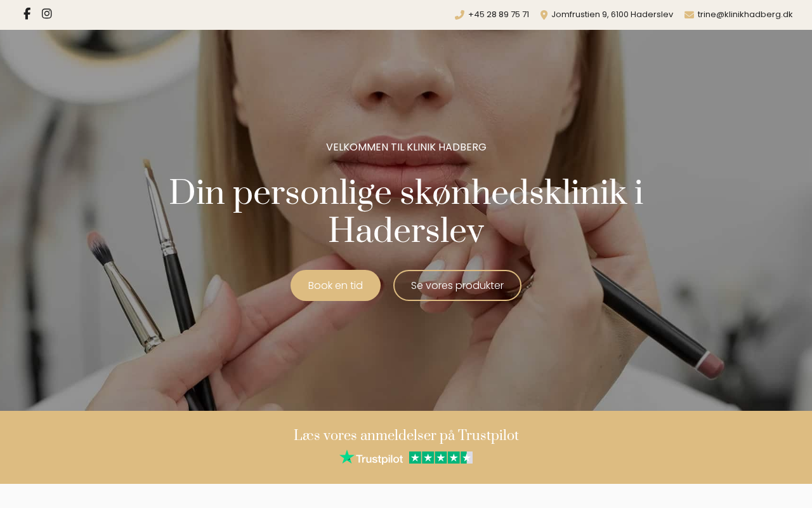The image size is (812, 508).
Task: Click the 'Din personlige skønhedsklinik i Haderslev' headline
Action: click(406, 212)
